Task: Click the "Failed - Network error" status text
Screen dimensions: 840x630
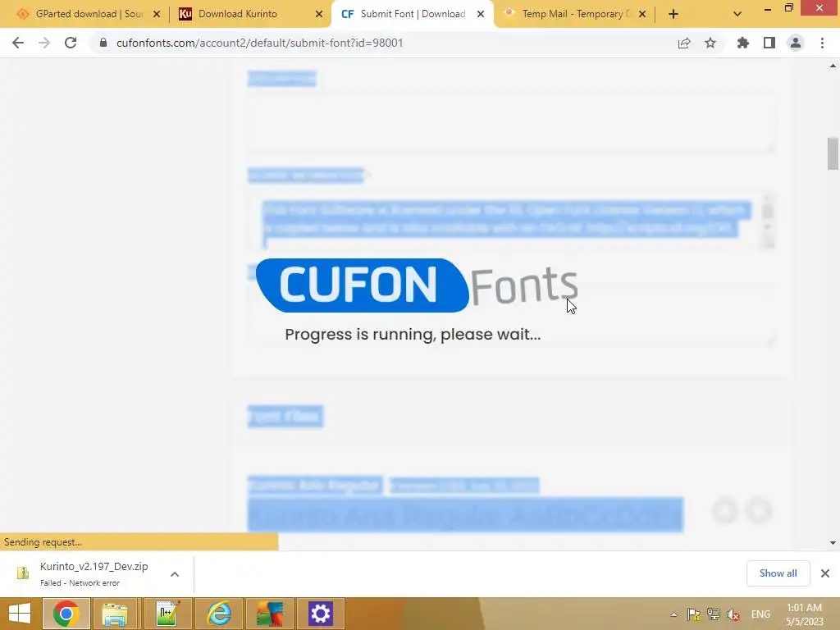Action: pyautogui.click(x=80, y=583)
